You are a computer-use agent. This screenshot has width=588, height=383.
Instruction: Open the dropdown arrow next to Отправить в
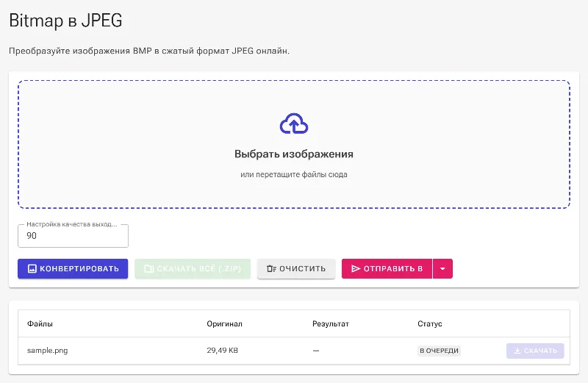click(442, 268)
